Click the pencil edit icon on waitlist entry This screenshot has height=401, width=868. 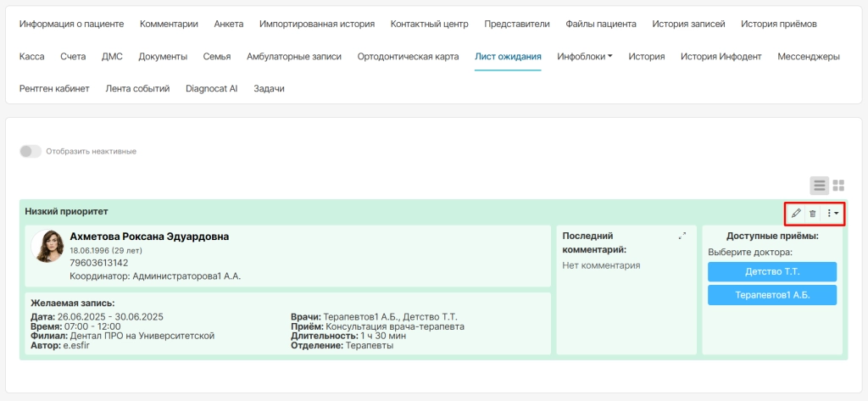pyautogui.click(x=796, y=214)
